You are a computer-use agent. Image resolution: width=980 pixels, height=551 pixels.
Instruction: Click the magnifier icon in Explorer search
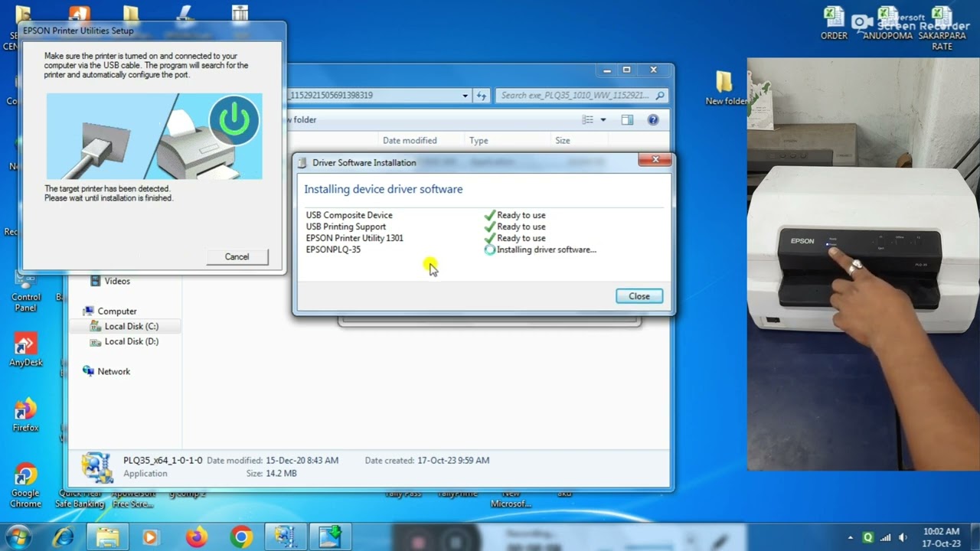661,96
